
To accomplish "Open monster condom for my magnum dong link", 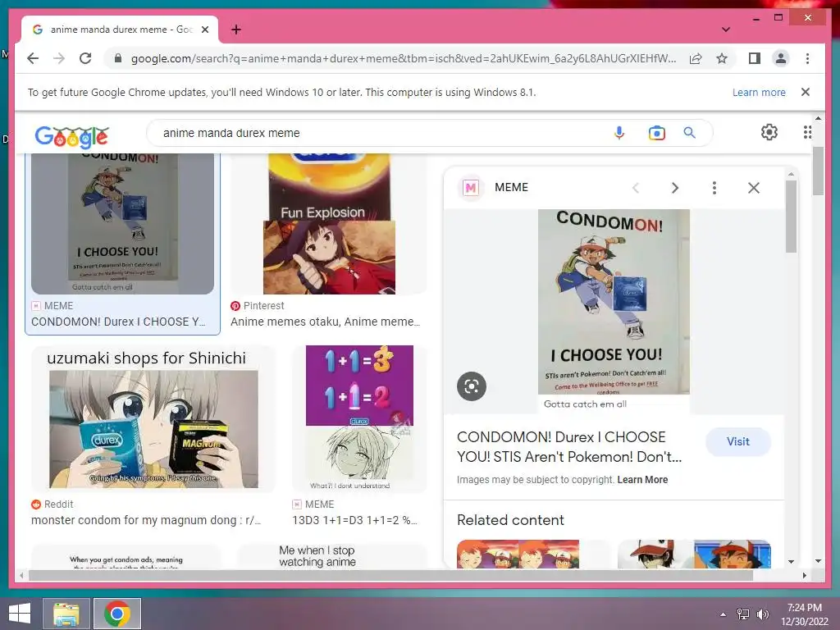I will (146, 520).
